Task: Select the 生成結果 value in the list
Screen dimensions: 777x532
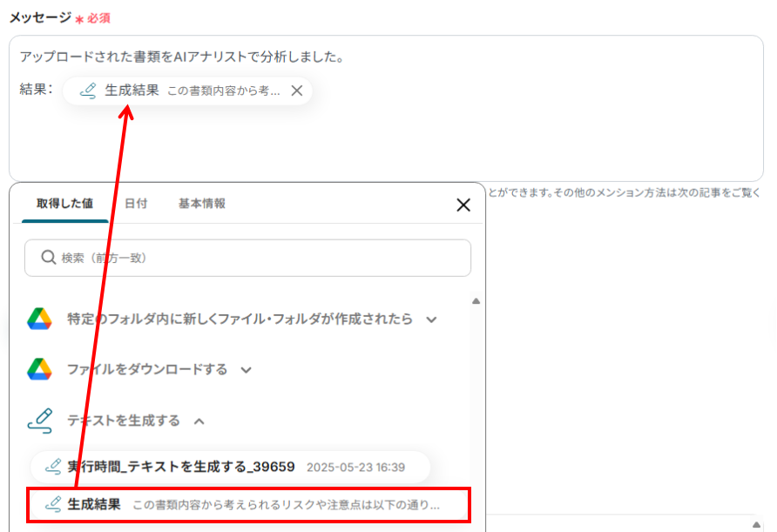Action: [x=249, y=505]
